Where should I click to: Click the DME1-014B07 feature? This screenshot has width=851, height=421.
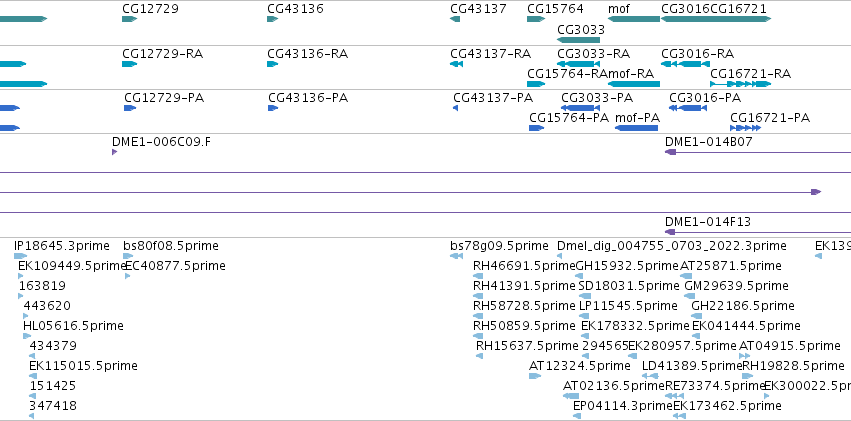tap(758, 152)
